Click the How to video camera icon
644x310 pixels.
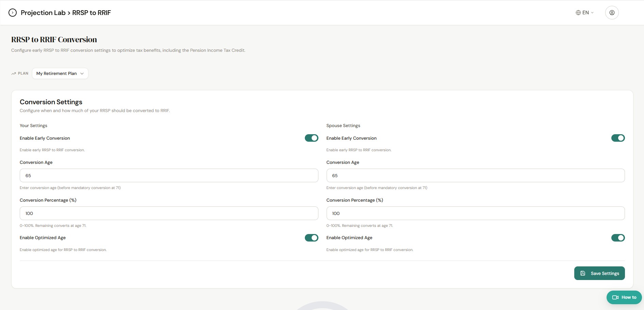(x=615, y=297)
